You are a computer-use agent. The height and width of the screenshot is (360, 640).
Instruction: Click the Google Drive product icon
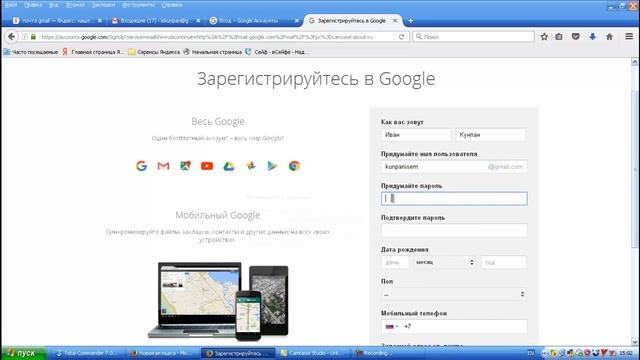(x=229, y=166)
